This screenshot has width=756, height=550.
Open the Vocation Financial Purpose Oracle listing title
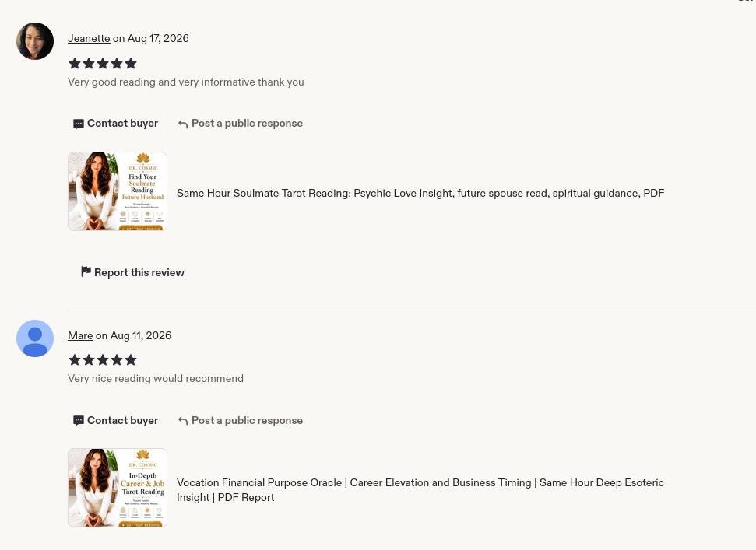pyautogui.click(x=420, y=490)
